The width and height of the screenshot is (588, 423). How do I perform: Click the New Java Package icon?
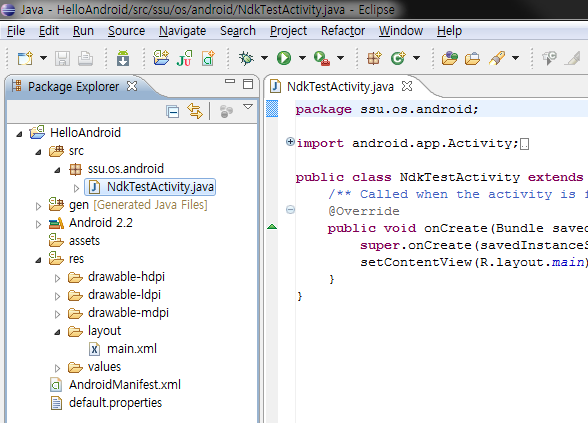tap(374, 58)
